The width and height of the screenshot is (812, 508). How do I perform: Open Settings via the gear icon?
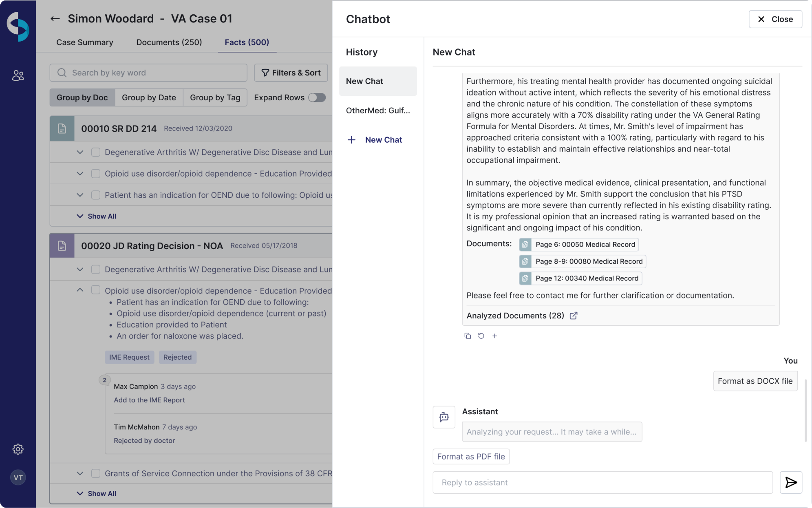[18, 449]
